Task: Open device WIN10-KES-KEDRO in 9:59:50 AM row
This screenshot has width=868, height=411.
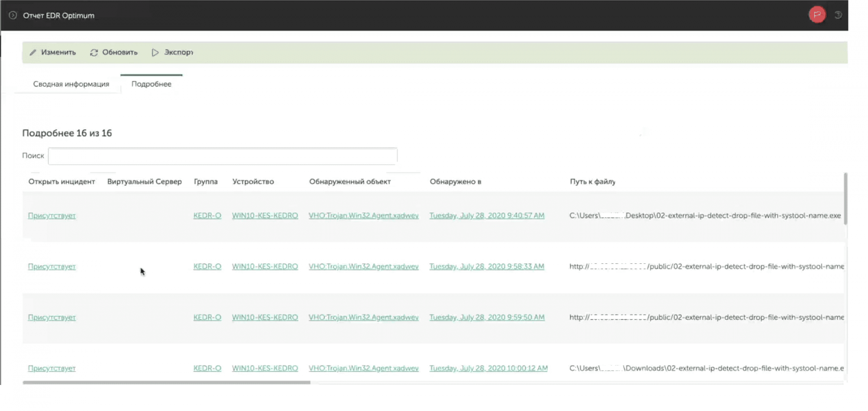Action: [x=265, y=317]
